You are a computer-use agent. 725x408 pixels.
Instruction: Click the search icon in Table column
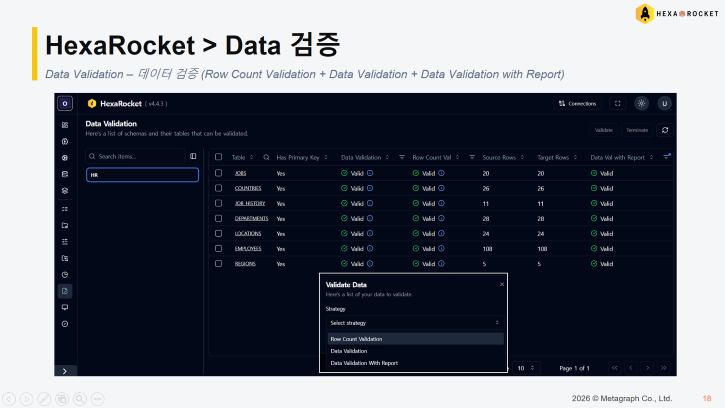tap(266, 157)
